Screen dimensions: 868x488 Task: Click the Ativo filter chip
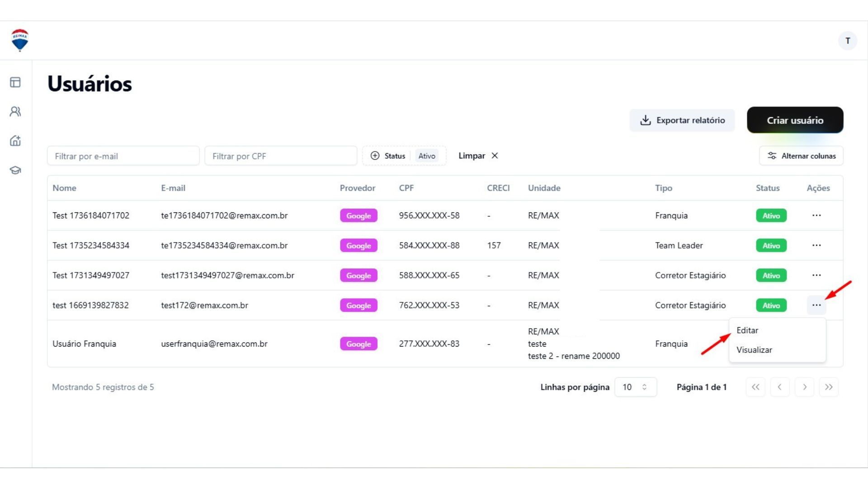pyautogui.click(x=427, y=156)
